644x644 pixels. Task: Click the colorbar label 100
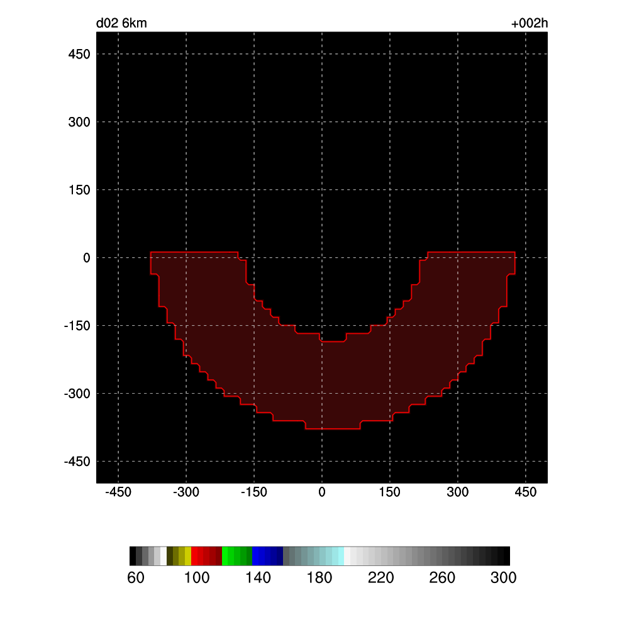click(197, 579)
